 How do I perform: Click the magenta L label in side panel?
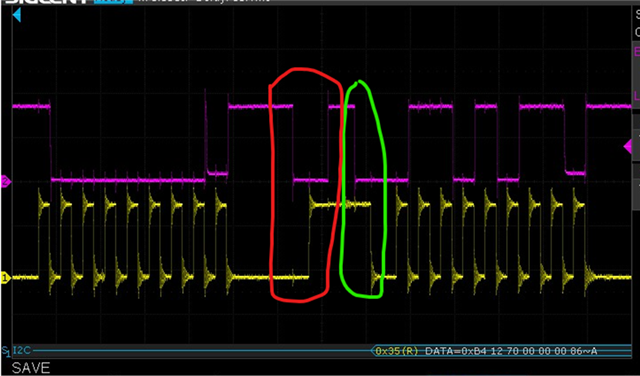(x=636, y=96)
